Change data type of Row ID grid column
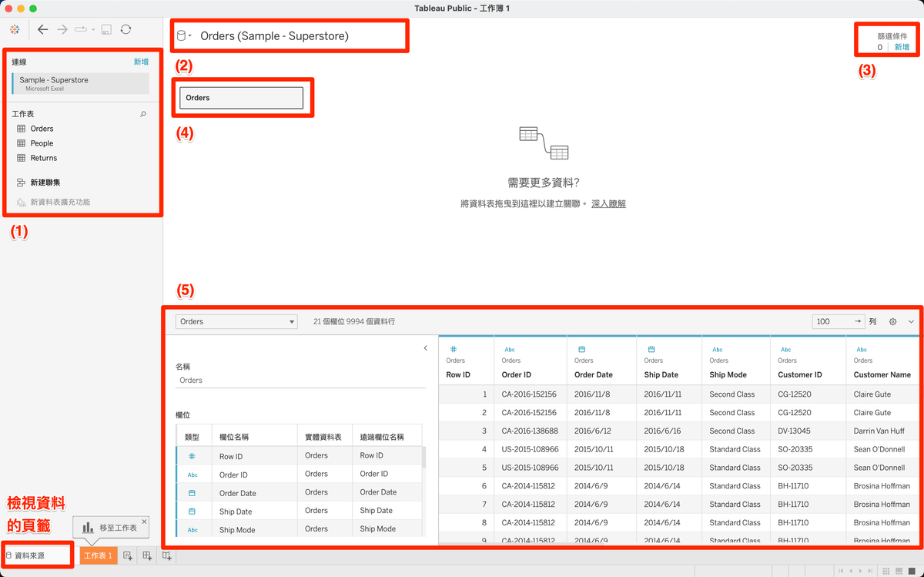This screenshot has height=577, width=924. pos(454,350)
